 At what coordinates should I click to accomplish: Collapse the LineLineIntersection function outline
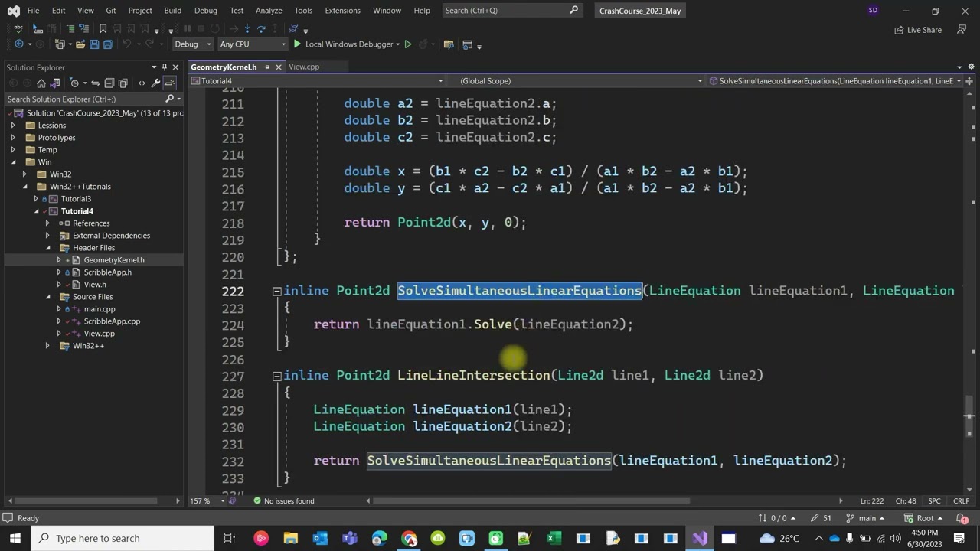(x=276, y=376)
